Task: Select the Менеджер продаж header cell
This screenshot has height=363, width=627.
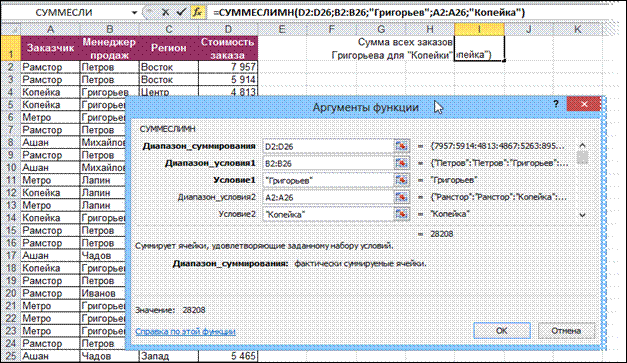Action: coord(110,48)
